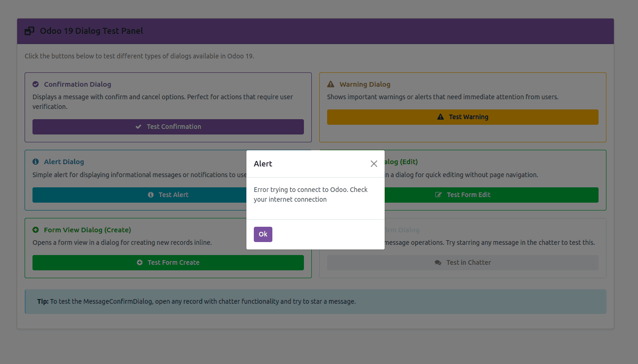Open the Test Form Create dialog
The height and width of the screenshot is (364, 638).
pos(168,262)
